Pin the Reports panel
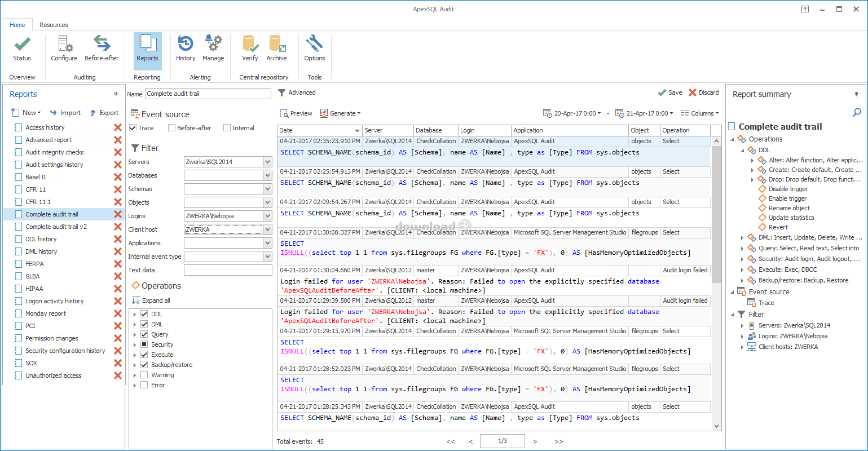 (x=116, y=94)
